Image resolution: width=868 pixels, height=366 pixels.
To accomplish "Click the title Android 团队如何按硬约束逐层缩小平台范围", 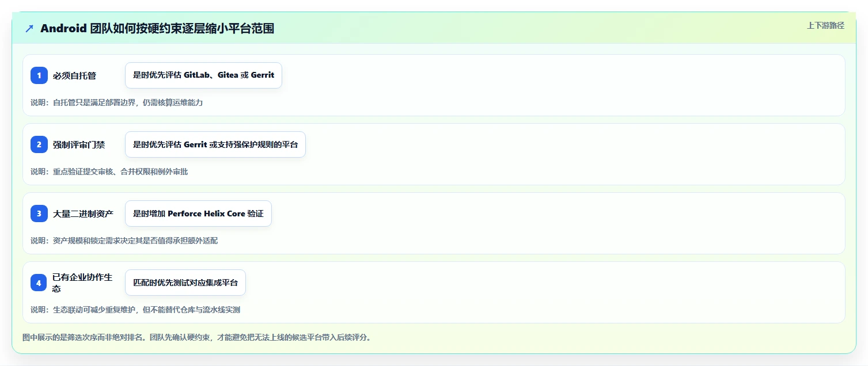I will 157,29.
